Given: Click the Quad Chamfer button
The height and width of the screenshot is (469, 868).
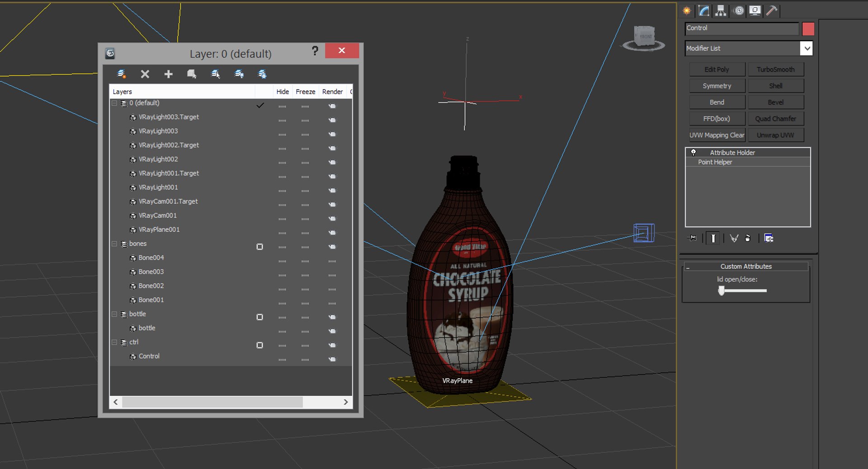Looking at the screenshot, I should 776,119.
